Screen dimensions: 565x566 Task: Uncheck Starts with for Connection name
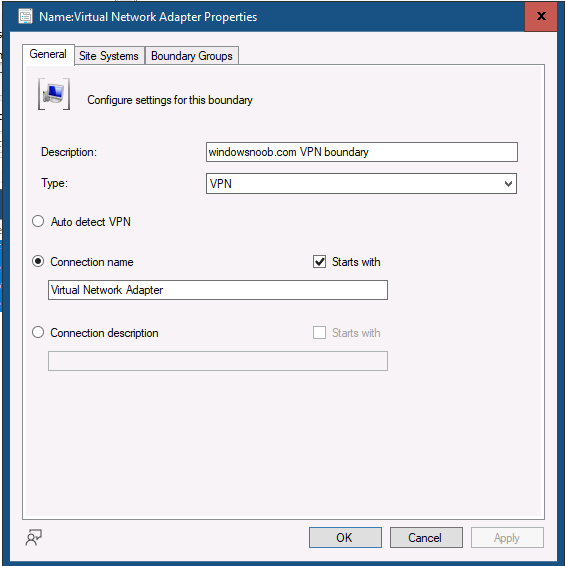pyautogui.click(x=320, y=262)
